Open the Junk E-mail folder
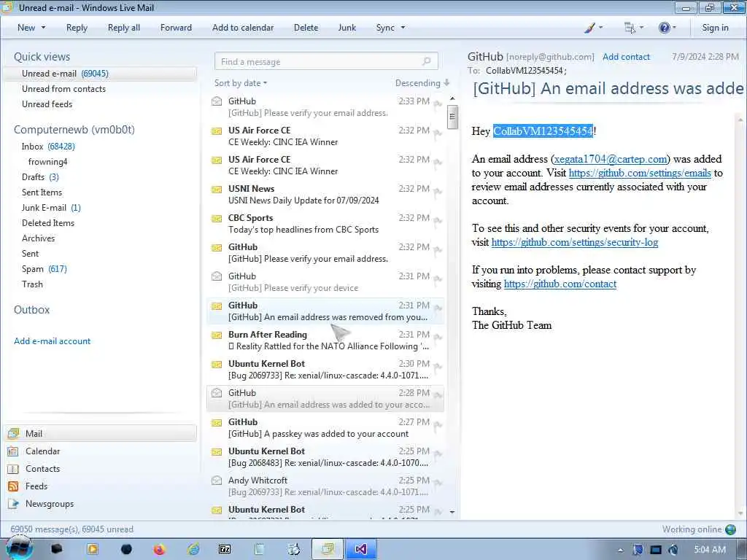747x560 pixels. [x=51, y=208]
